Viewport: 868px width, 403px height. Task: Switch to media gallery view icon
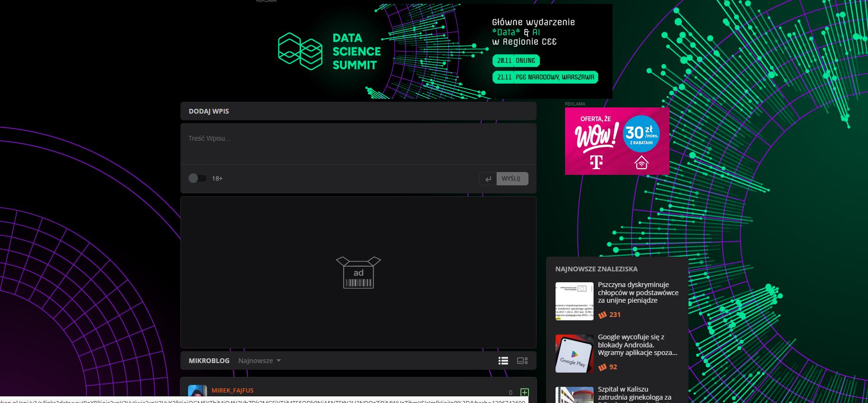522,361
